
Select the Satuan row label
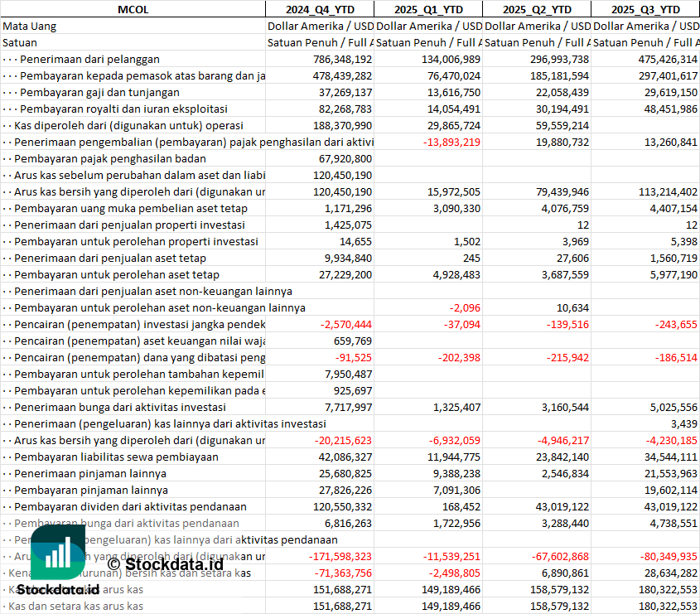tap(20, 42)
